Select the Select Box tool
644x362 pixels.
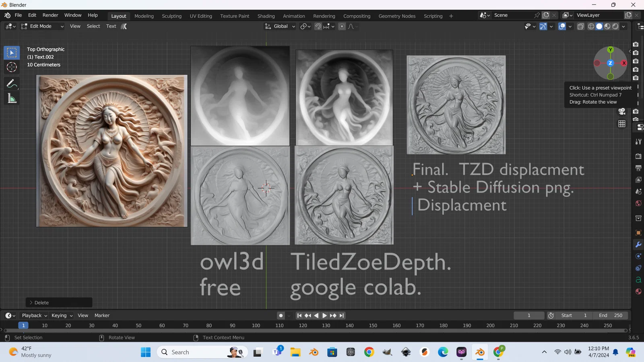click(x=12, y=53)
